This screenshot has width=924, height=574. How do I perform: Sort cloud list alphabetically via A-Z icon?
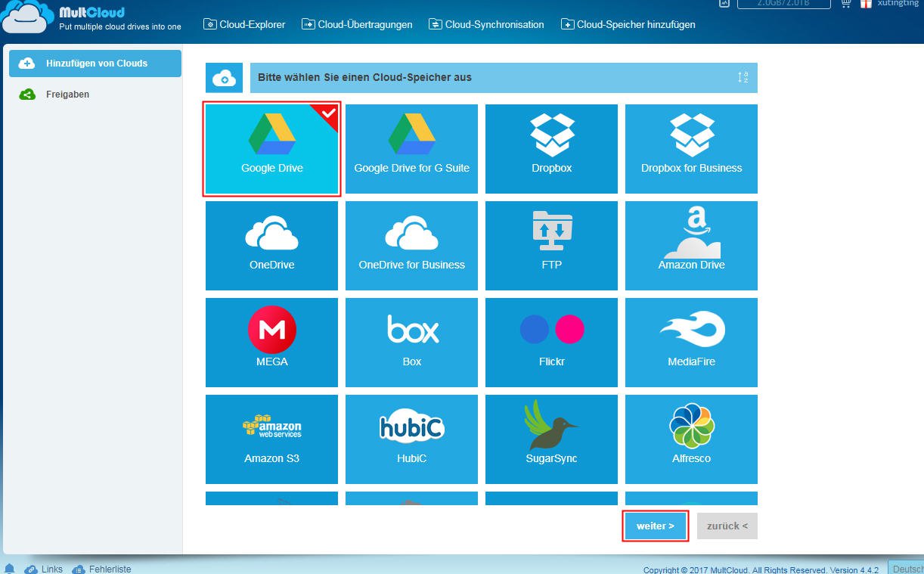(743, 78)
